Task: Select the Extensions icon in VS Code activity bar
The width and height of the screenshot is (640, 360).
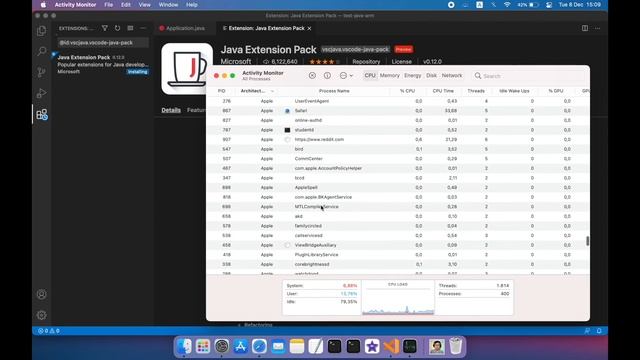Action: [42, 114]
